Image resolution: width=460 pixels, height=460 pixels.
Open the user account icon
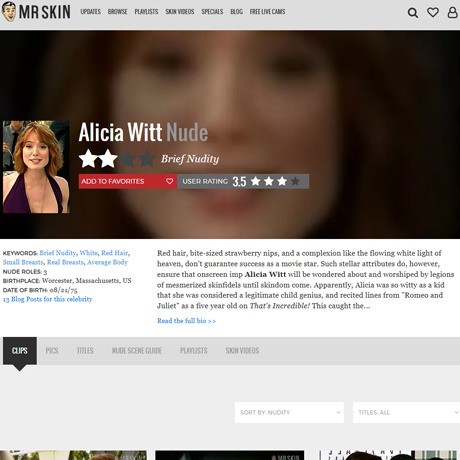pos(452,12)
